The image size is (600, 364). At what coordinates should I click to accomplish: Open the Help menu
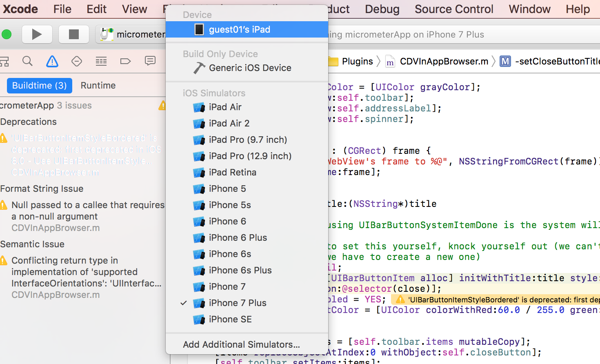[x=578, y=9]
